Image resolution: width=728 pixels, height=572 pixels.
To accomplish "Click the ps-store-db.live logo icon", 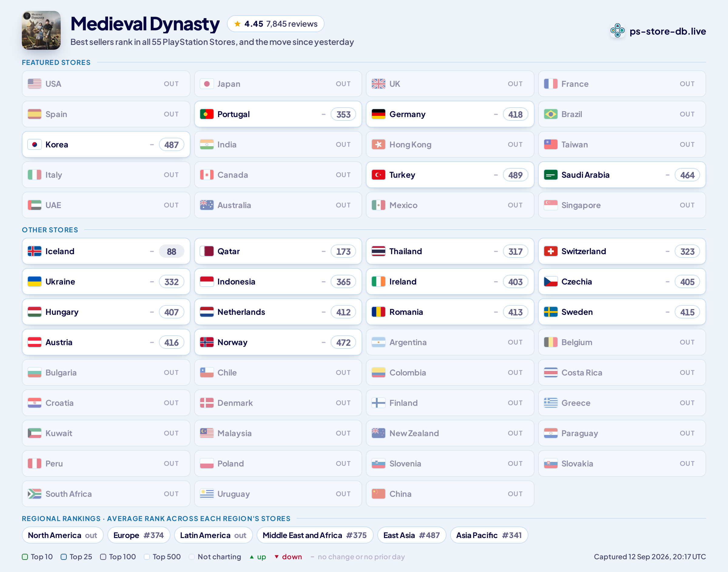I will coord(617,31).
